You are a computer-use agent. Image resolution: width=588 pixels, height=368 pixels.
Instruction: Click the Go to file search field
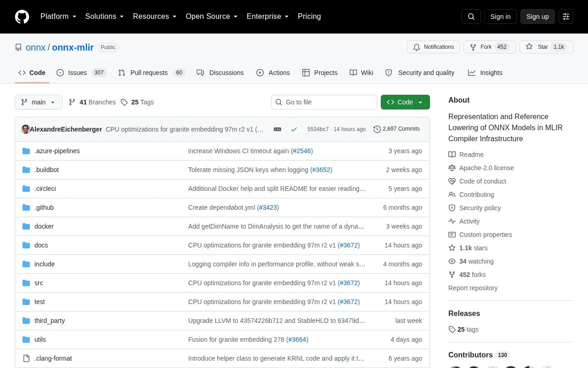pos(324,102)
